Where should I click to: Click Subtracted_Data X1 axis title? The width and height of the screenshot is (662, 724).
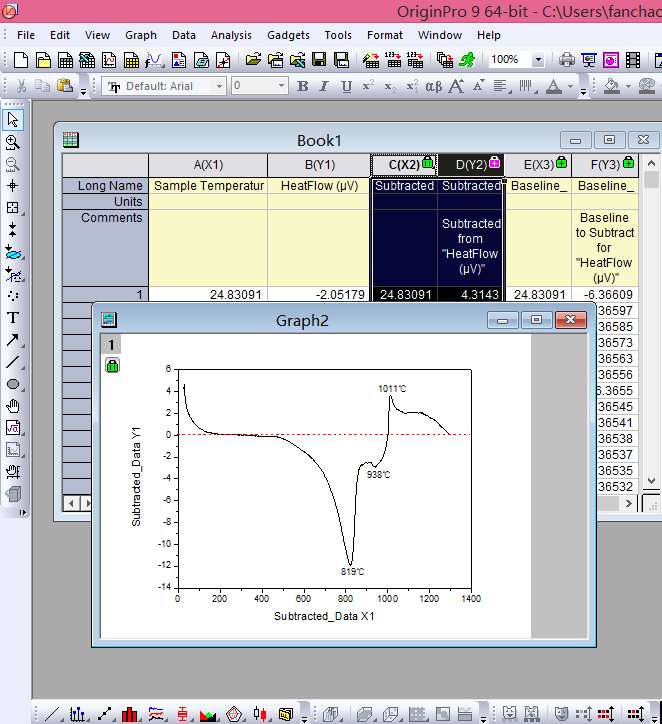click(324, 616)
